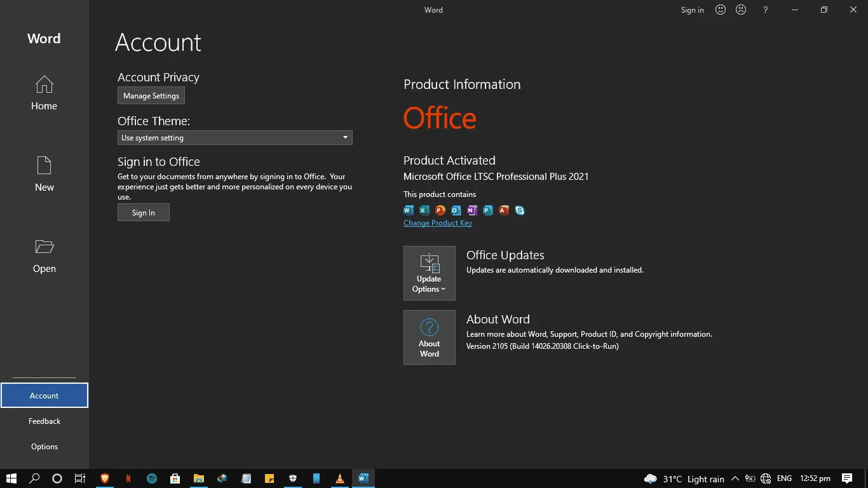This screenshot has width=868, height=488.
Task: Click Manage Settings button
Action: pyautogui.click(x=151, y=95)
